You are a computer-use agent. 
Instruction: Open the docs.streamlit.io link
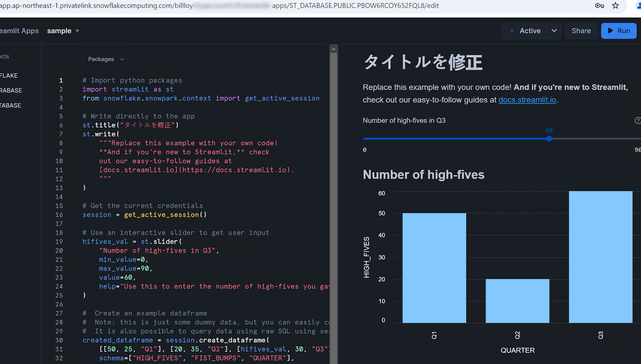tap(527, 100)
